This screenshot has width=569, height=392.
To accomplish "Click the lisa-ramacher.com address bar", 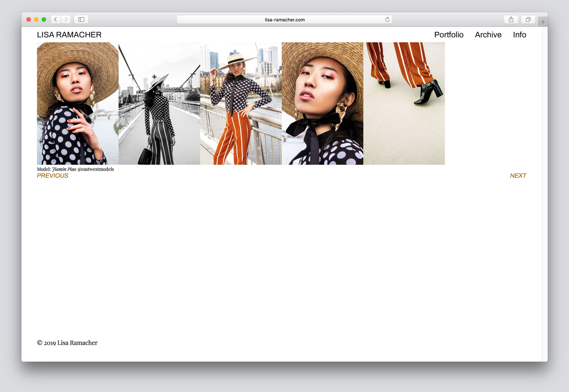I will (x=284, y=20).
